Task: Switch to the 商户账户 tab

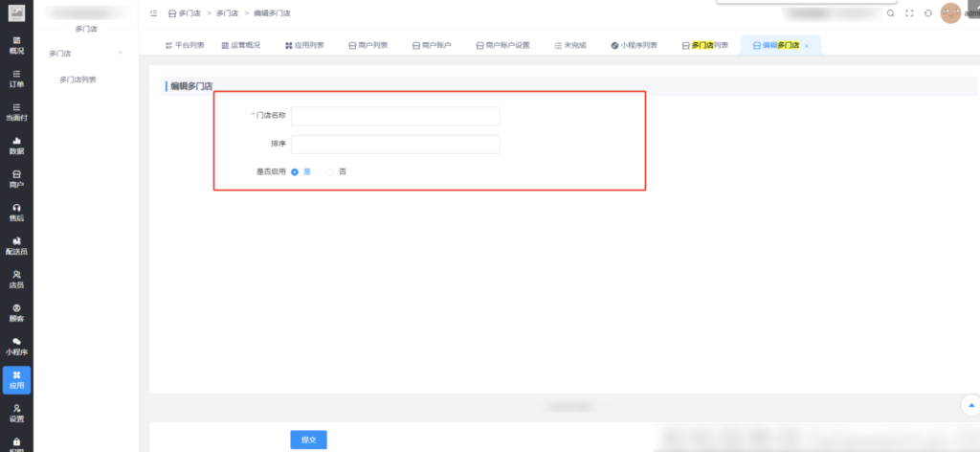Action: 432,45
